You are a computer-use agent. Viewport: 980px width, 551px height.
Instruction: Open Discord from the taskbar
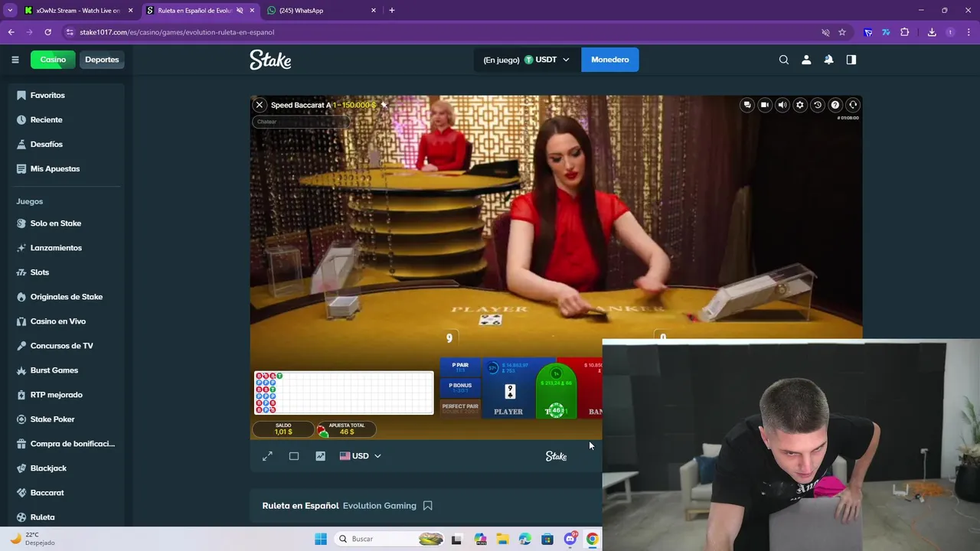(x=570, y=539)
